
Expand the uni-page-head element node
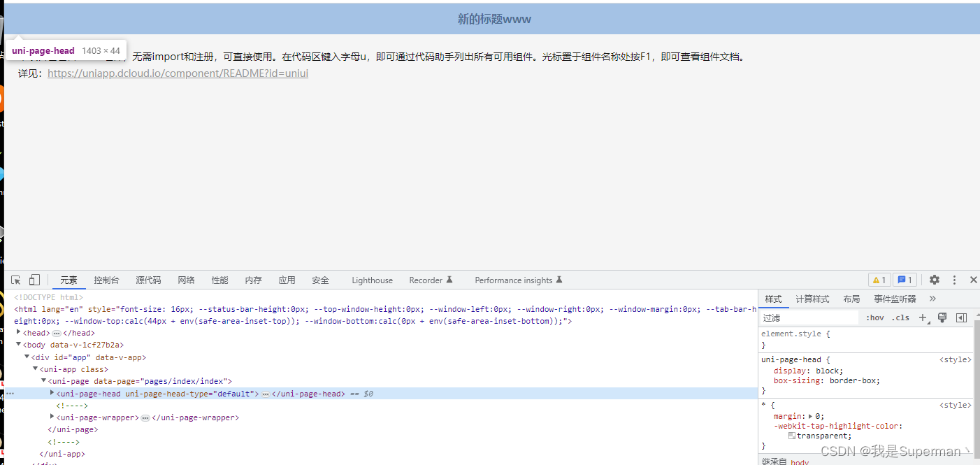click(52, 393)
